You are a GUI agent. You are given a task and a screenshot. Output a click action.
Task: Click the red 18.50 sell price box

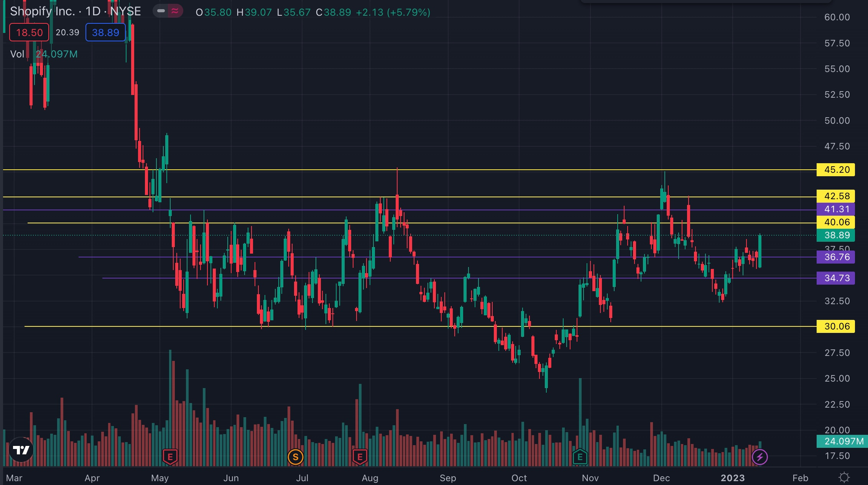(29, 32)
